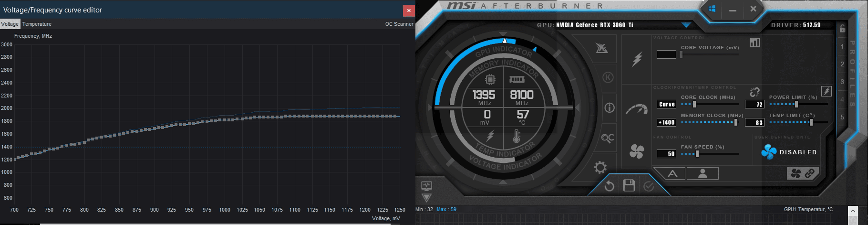Click the driver version '512.59' text
The width and height of the screenshot is (868, 225).
tap(812, 25)
